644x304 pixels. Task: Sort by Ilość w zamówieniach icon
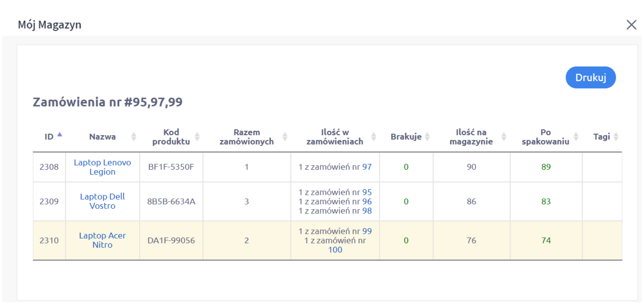pos(374,137)
